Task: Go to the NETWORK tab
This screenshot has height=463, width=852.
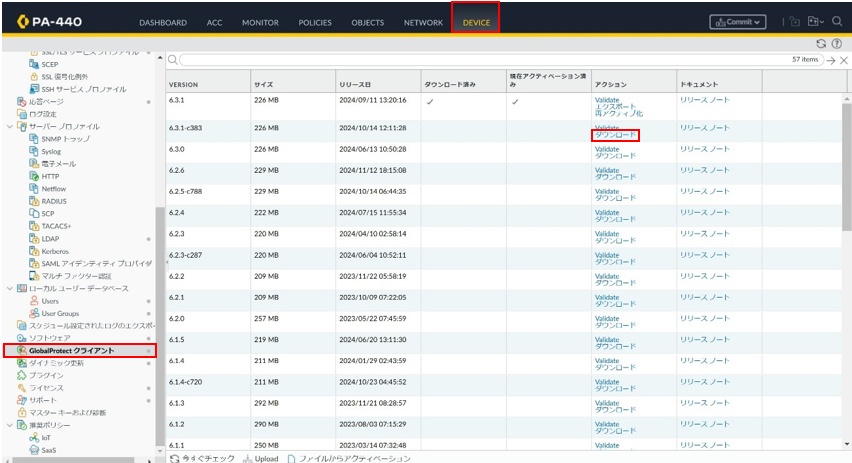Action: click(423, 23)
